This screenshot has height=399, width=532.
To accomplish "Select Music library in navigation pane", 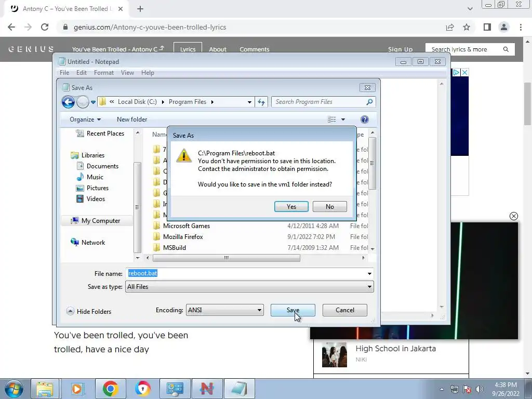I will point(90,177).
